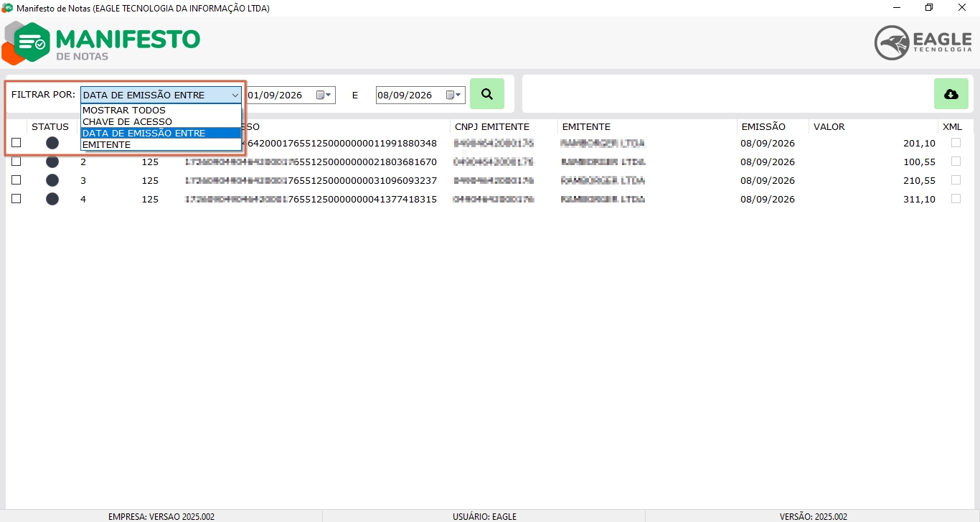This screenshot has height=522, width=980.
Task: Click access key ending 1991880348
Action: (340, 144)
